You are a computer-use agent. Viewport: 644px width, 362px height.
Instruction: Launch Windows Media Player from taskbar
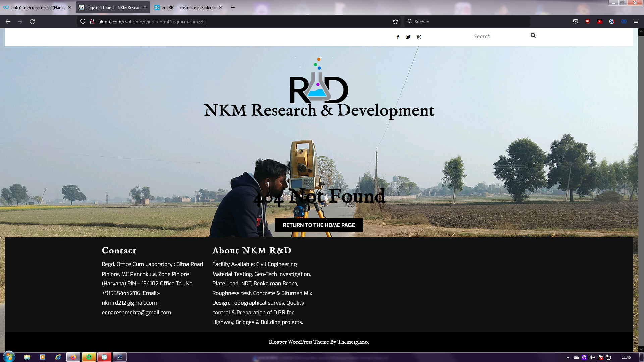(43, 357)
